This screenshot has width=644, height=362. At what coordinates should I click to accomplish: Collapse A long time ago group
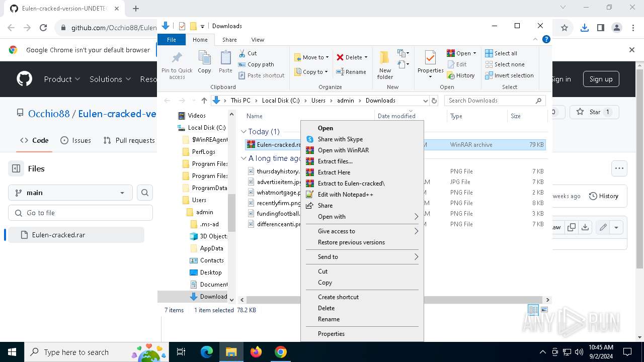click(244, 158)
